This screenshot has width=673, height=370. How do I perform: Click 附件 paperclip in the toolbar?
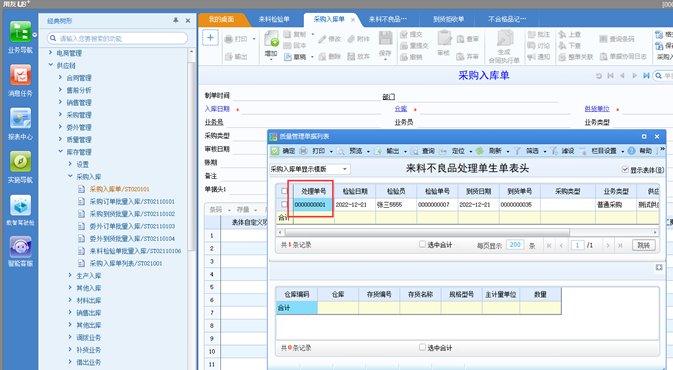(359, 39)
